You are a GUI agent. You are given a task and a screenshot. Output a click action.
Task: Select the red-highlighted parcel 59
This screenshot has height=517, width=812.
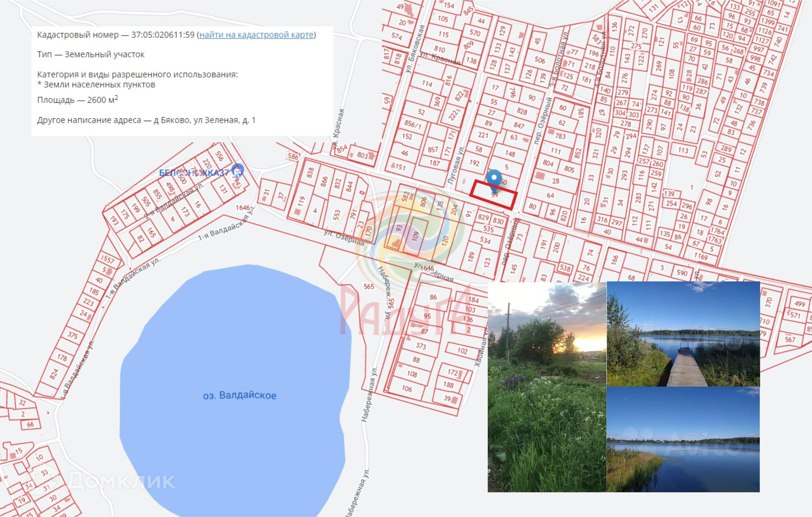(494, 195)
